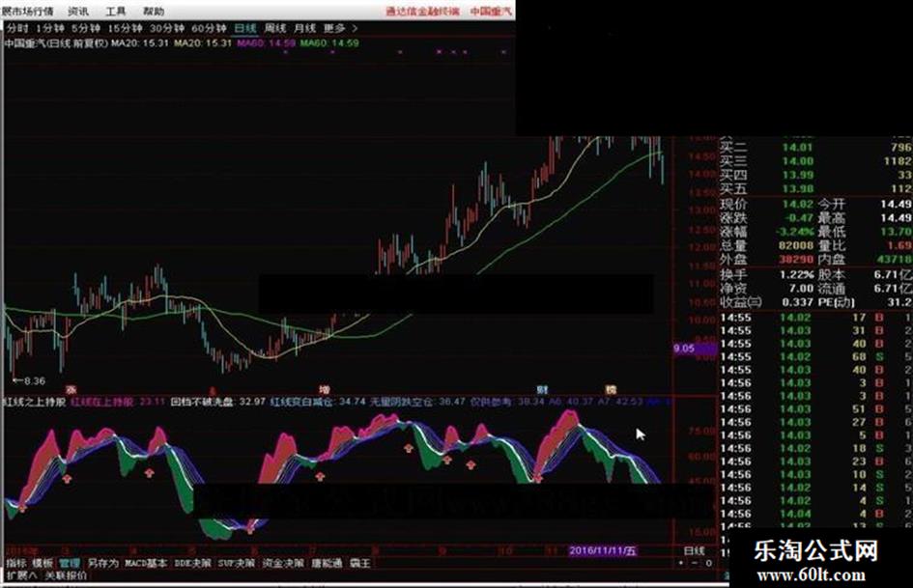
Task: Click the 榜 marker below the chart
Action: click(x=611, y=389)
